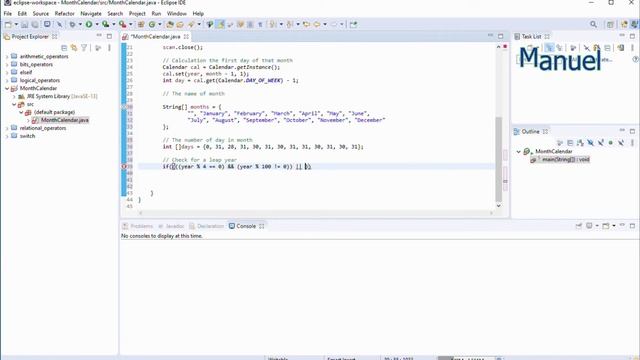Image resolution: width=640 pixels, height=360 pixels.
Task: Save the file with the Save icon
Action: 24,24
